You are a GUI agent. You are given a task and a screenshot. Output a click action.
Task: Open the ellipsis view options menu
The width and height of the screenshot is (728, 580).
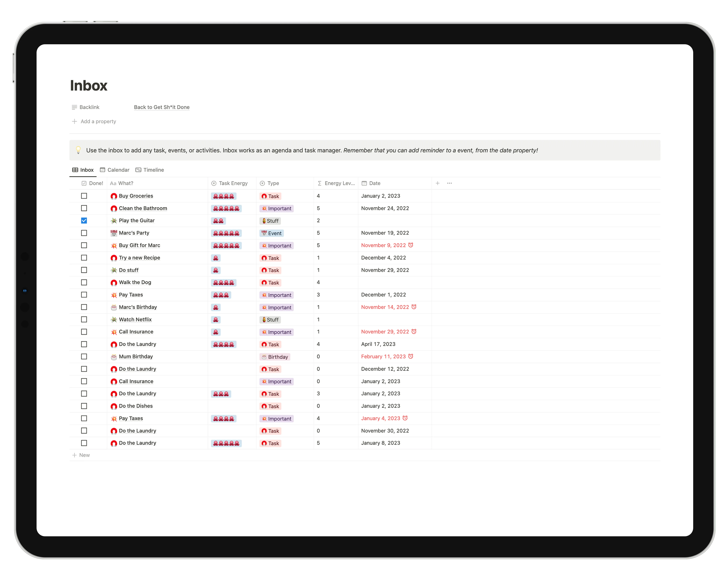click(x=450, y=183)
